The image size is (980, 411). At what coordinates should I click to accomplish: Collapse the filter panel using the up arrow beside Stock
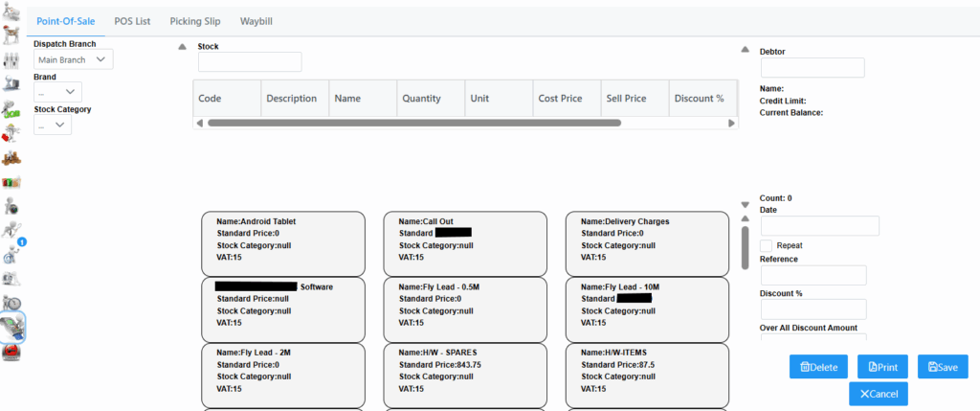[182, 47]
